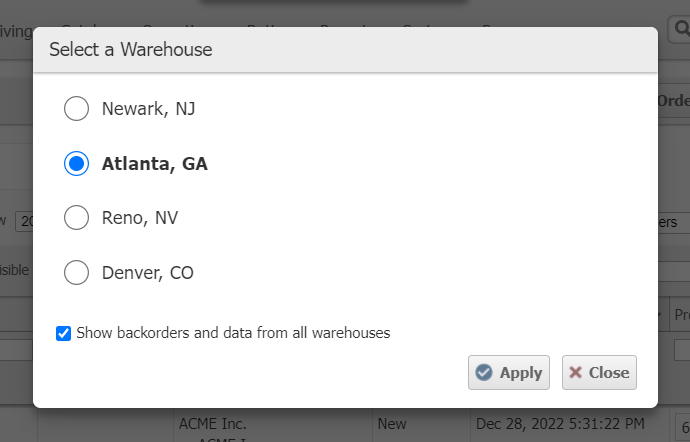Image resolution: width=690 pixels, height=442 pixels.
Task: Click the partially visible Order button
Action: pyautogui.click(x=673, y=101)
